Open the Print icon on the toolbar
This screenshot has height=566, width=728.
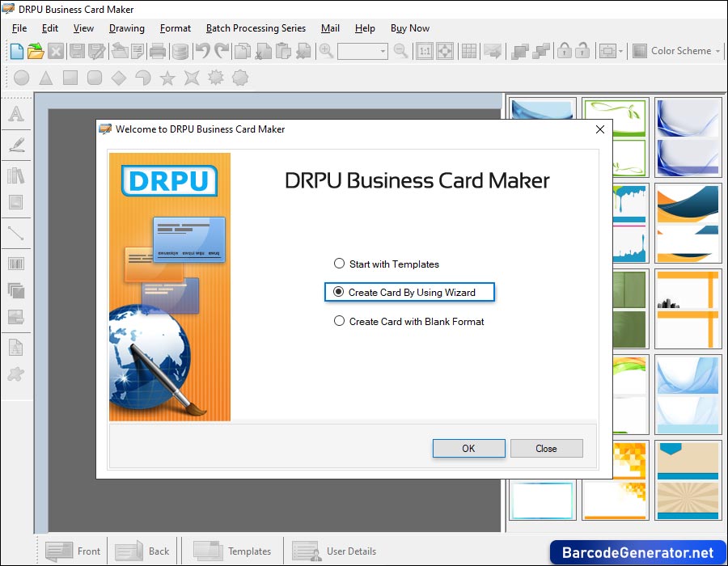pos(157,50)
